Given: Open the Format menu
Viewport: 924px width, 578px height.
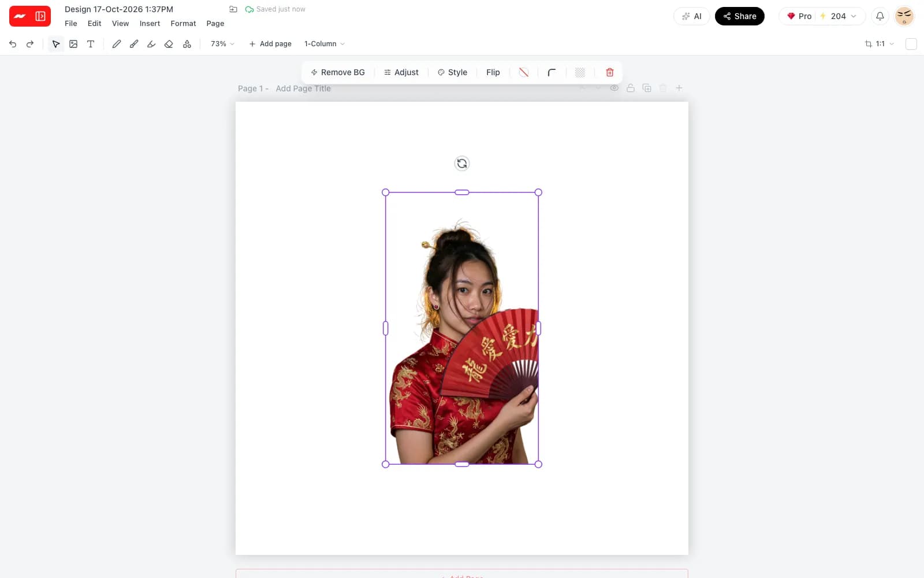Looking at the screenshot, I should click(x=183, y=24).
